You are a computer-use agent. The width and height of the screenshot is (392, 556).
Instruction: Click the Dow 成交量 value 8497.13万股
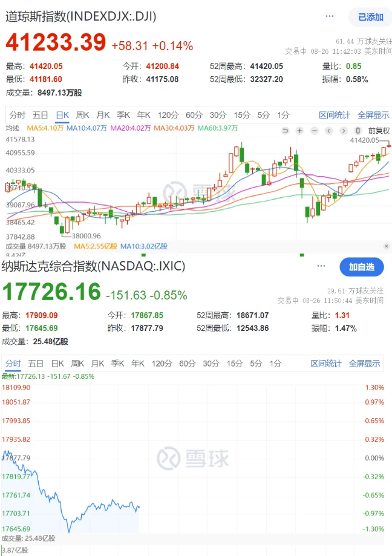[x=59, y=93]
